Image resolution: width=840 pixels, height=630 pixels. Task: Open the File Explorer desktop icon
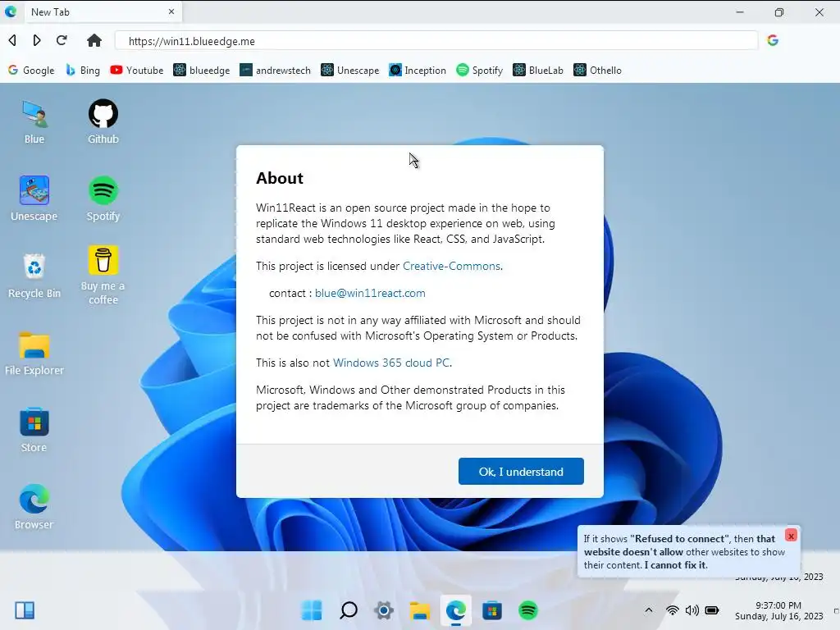click(x=34, y=353)
